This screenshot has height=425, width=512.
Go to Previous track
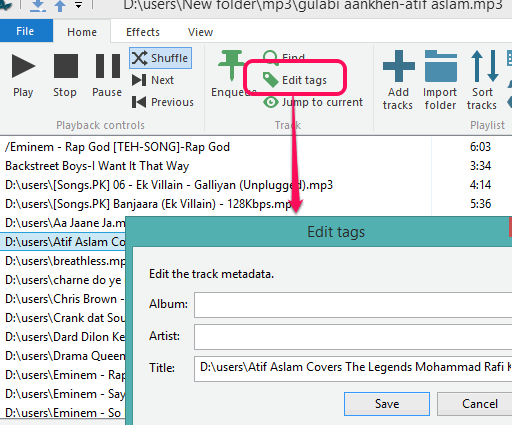pyautogui.click(x=163, y=102)
